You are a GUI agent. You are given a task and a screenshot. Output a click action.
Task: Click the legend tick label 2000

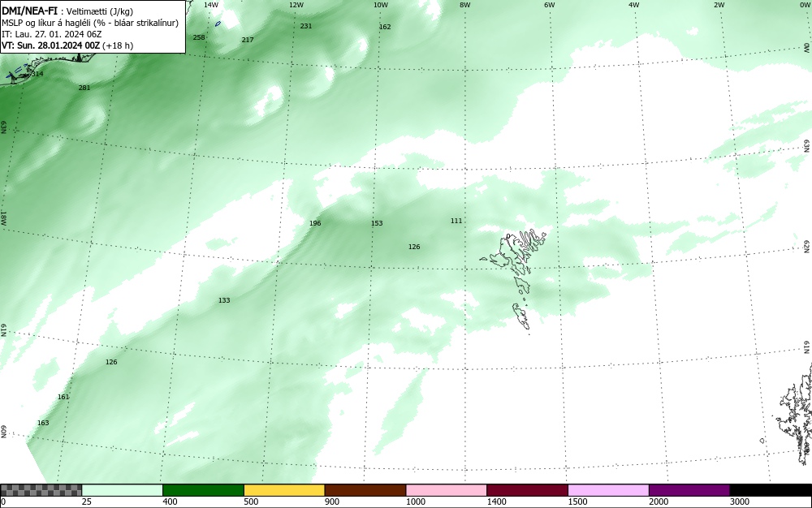click(x=659, y=502)
